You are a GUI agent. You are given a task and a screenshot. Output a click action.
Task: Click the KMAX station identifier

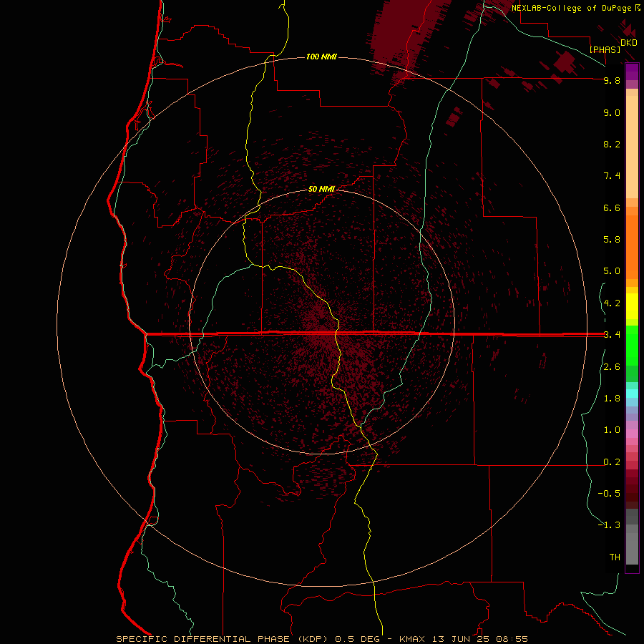(412, 639)
